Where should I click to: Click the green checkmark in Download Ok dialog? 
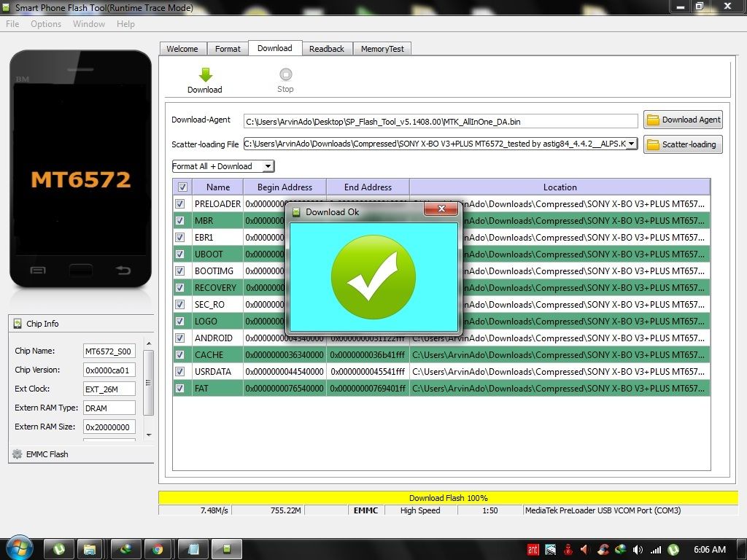[373, 276]
